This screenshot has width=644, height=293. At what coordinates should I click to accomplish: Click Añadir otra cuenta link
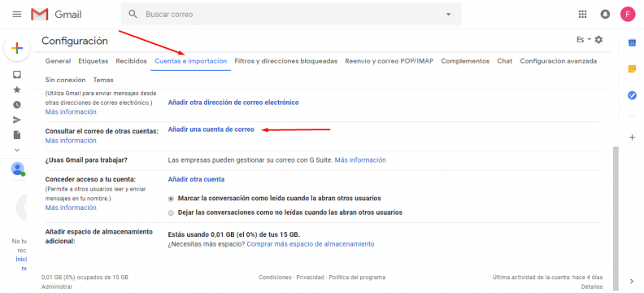pyautogui.click(x=196, y=180)
